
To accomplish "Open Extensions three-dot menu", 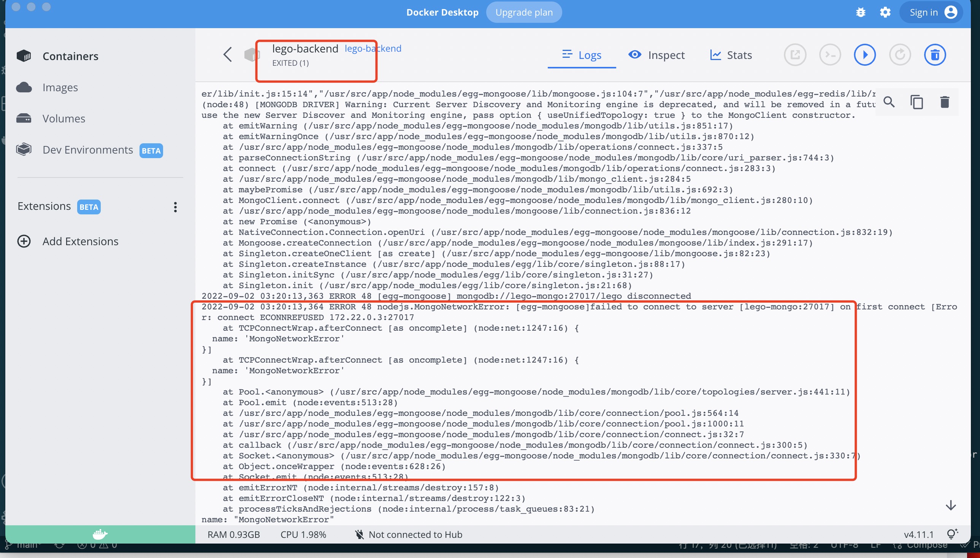I will click(175, 207).
